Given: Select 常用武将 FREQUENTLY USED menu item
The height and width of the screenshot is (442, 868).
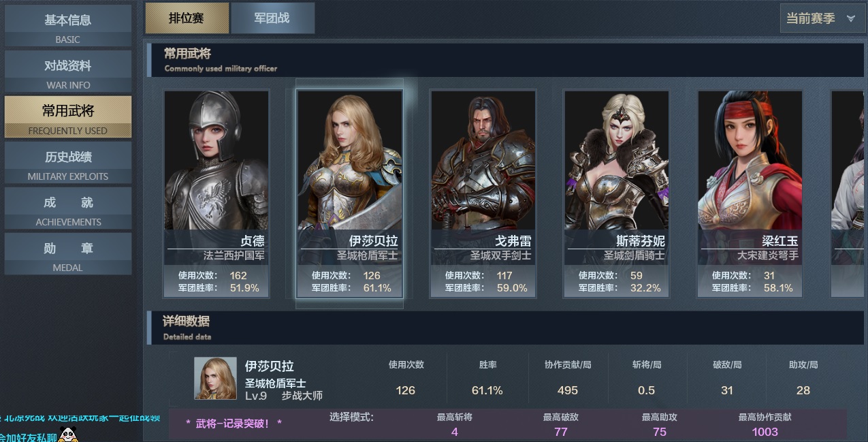Looking at the screenshot, I should point(68,117).
